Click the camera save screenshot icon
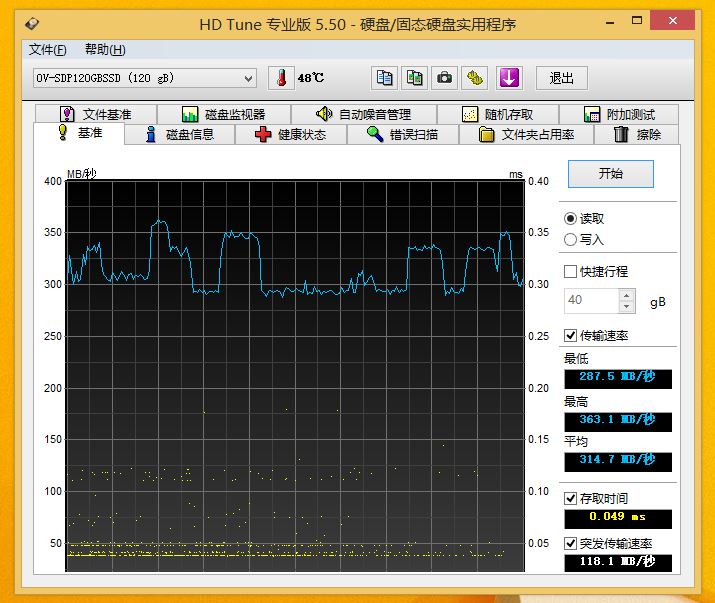Screen dimensions: 715x603 click(445, 78)
